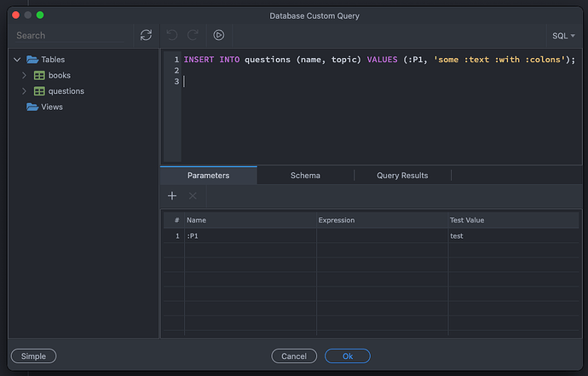Click the Name column header
This screenshot has width=588, height=376.
point(251,220)
